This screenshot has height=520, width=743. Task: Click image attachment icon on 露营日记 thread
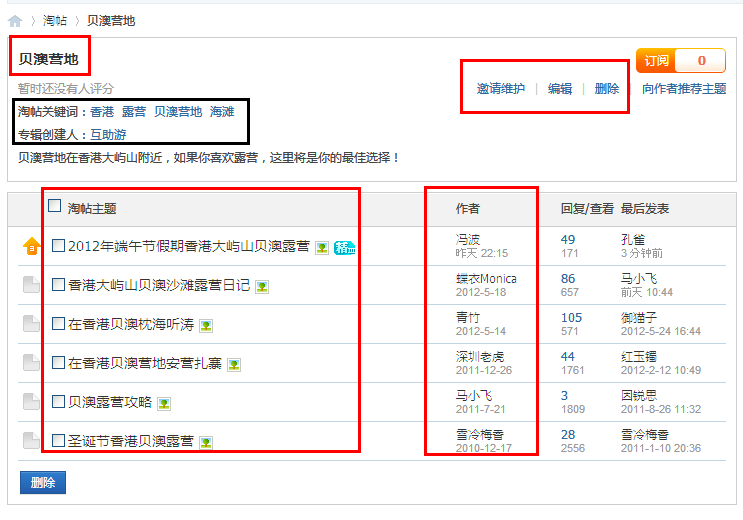[262, 287]
